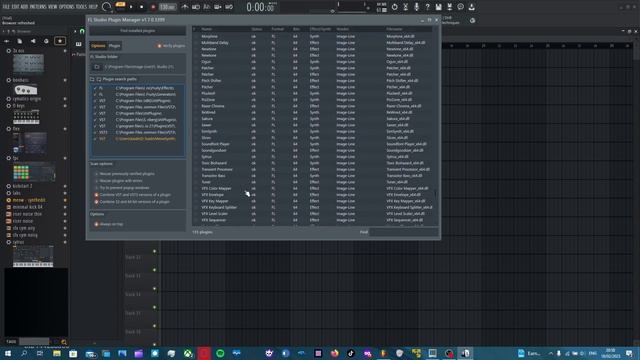Viewport: 640px width, 360px height.
Task: Click the browser favorites star icon
Action: point(60,41)
